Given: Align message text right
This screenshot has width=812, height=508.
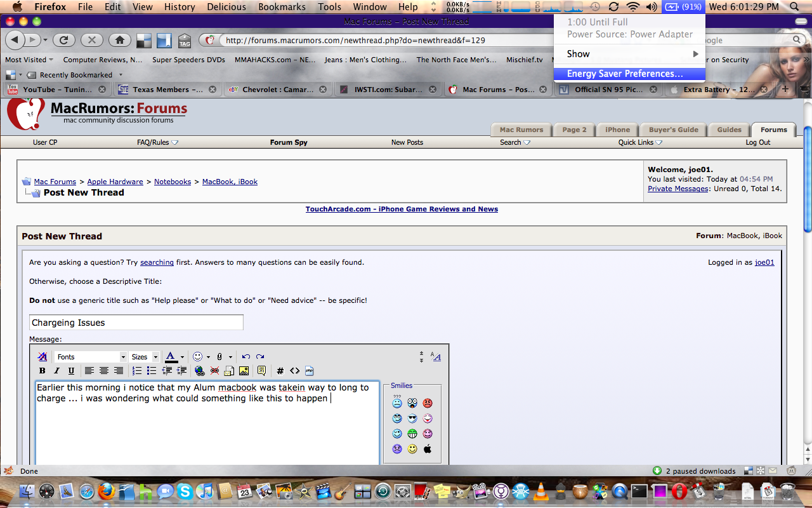Looking at the screenshot, I should coord(119,371).
